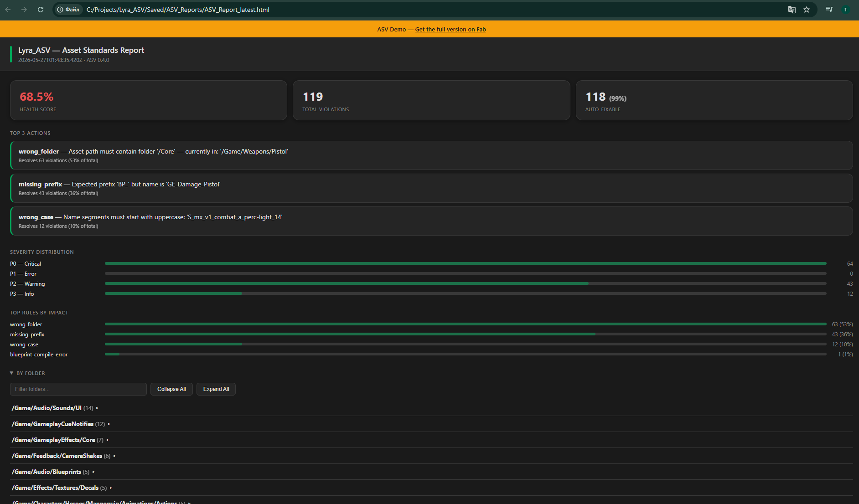Select the missing_prefix top action card
Screen dimensions: 859x504
point(431,188)
